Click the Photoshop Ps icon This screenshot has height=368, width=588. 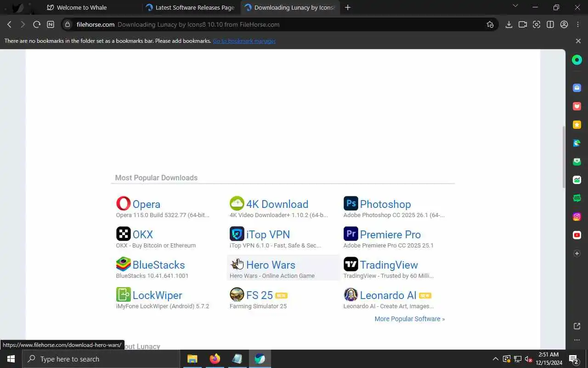point(351,203)
